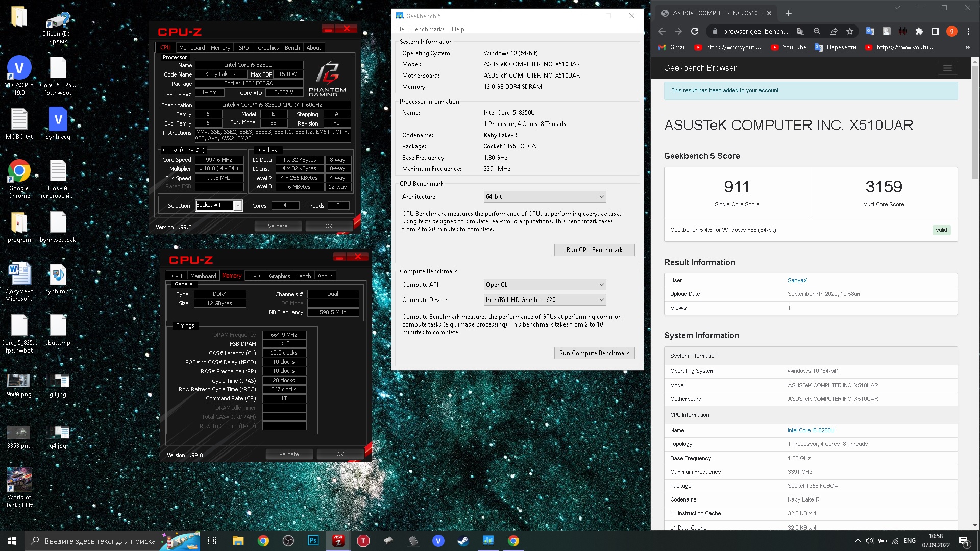Expand the Compute API OpenCL dropdown
980x551 pixels.
(x=545, y=285)
